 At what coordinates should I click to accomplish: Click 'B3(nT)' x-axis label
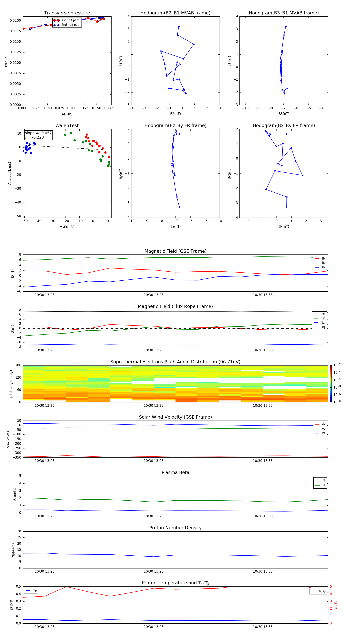284,114
